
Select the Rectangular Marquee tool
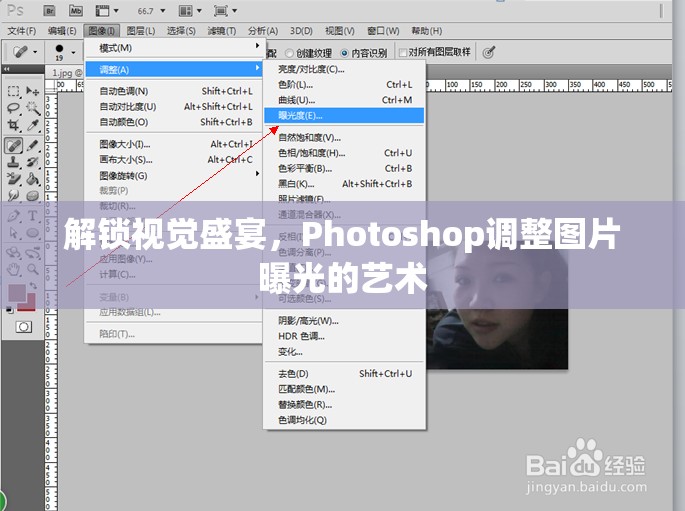[14, 91]
